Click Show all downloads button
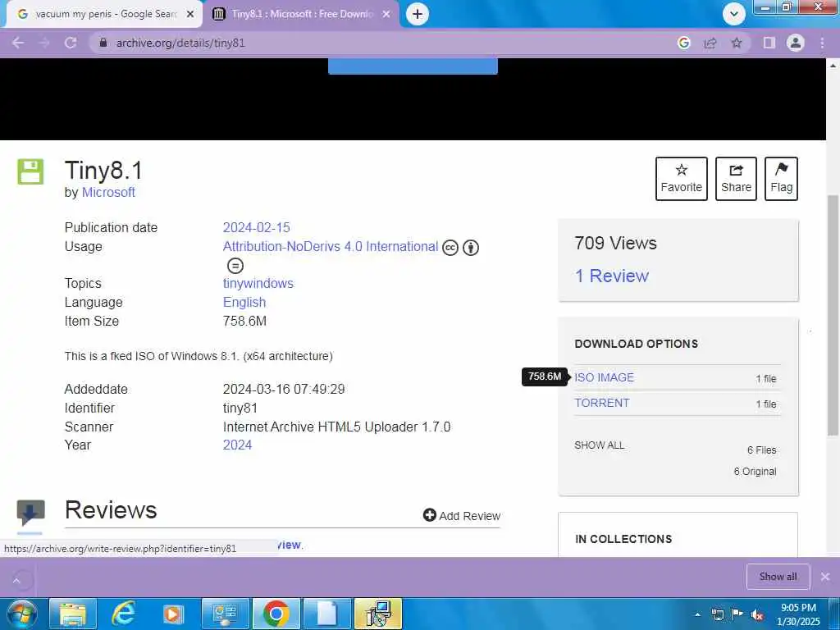The width and height of the screenshot is (840, 630). [x=778, y=577]
